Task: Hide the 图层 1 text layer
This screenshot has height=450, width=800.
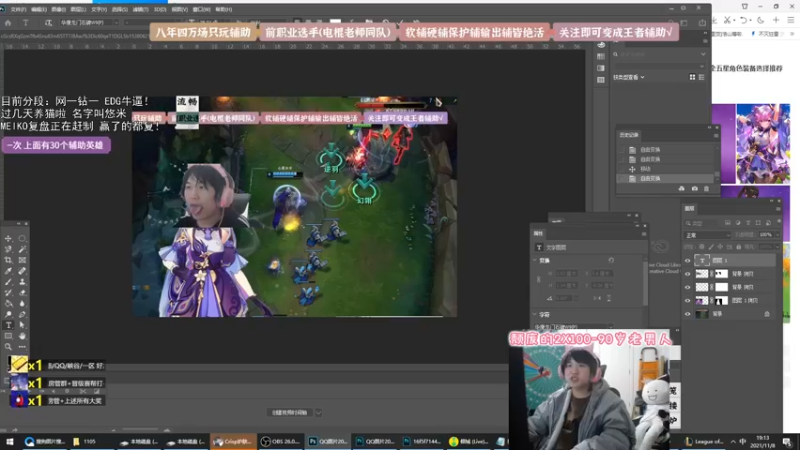Action: 687,261
